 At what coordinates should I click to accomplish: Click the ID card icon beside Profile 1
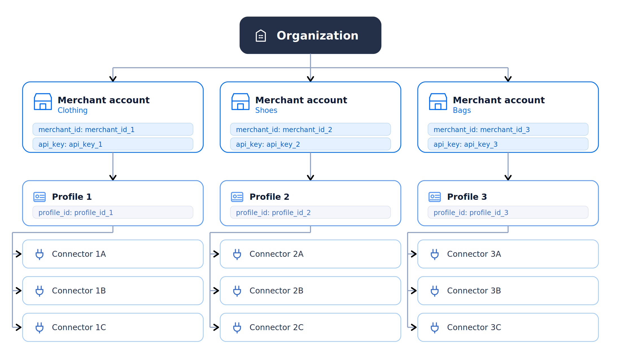pyautogui.click(x=40, y=197)
